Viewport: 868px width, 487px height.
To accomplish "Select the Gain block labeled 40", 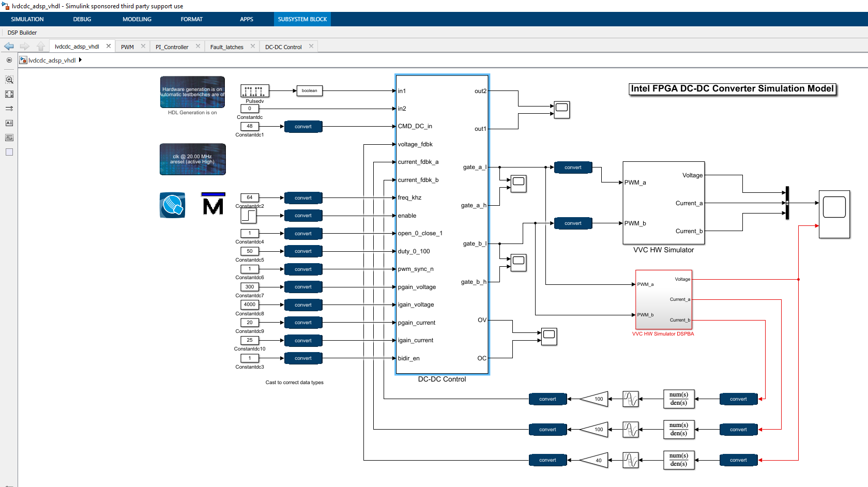I will pyautogui.click(x=595, y=460).
